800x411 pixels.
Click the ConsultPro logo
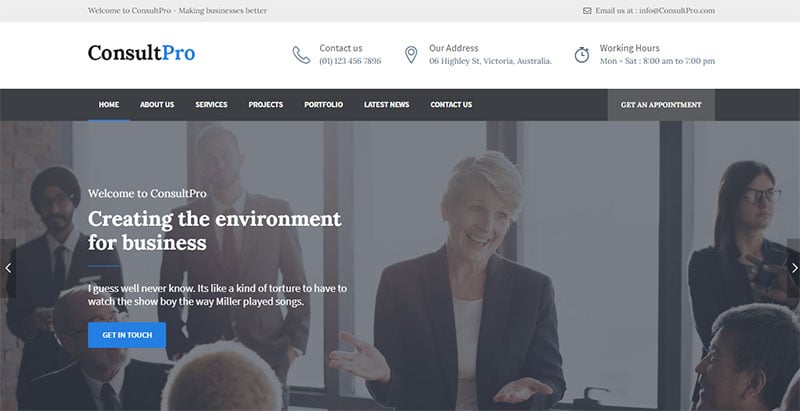(x=141, y=53)
